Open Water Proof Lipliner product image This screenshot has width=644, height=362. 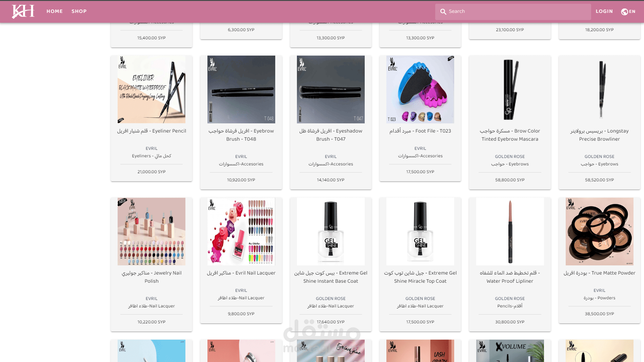tap(510, 232)
